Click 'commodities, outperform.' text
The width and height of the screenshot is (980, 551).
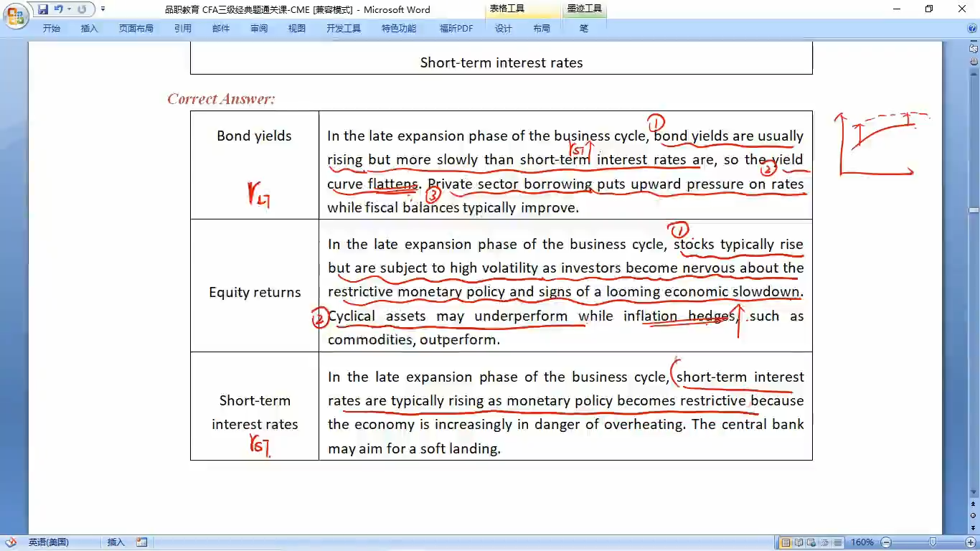pyautogui.click(x=414, y=339)
